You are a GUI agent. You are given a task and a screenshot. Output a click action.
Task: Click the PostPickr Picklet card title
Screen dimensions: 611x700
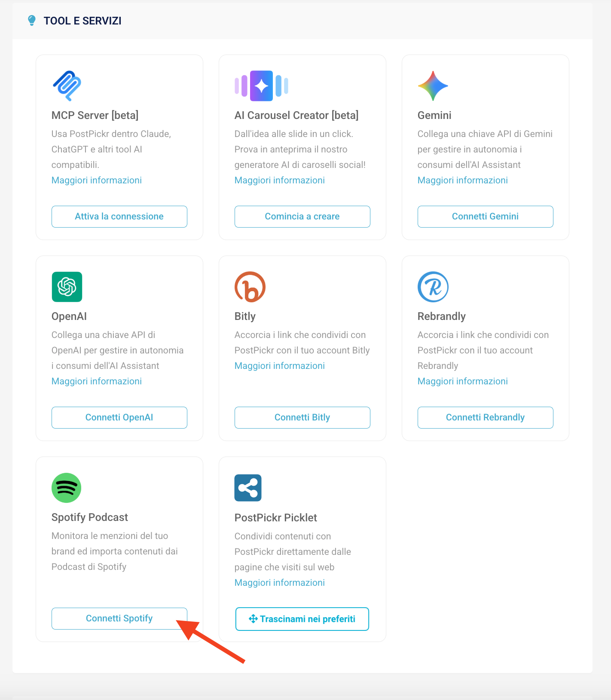[276, 517]
